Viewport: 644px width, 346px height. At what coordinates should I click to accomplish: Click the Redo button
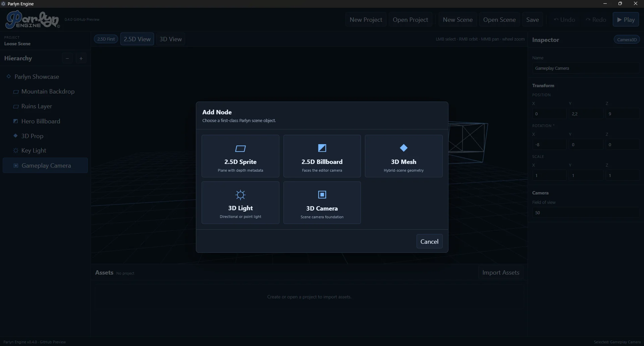point(596,19)
